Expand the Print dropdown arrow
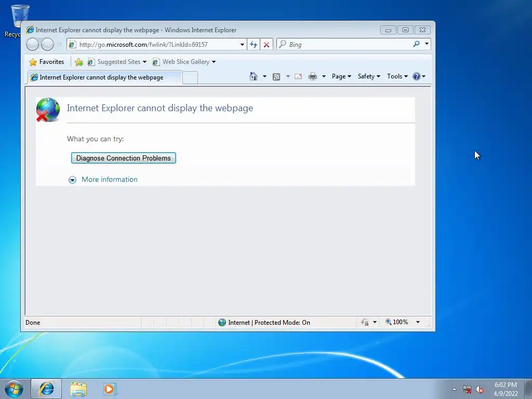 [324, 76]
